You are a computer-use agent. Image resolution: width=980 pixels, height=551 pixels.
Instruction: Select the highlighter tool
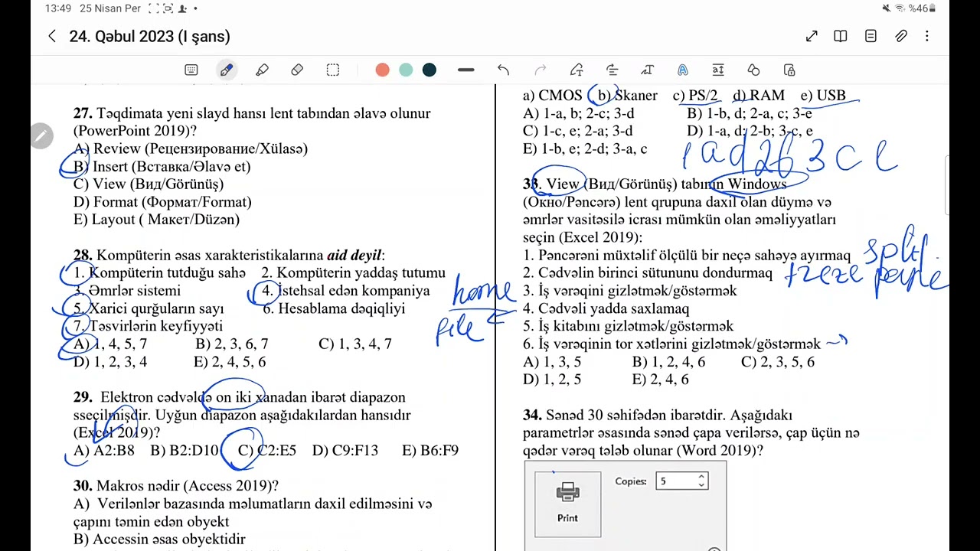click(262, 70)
